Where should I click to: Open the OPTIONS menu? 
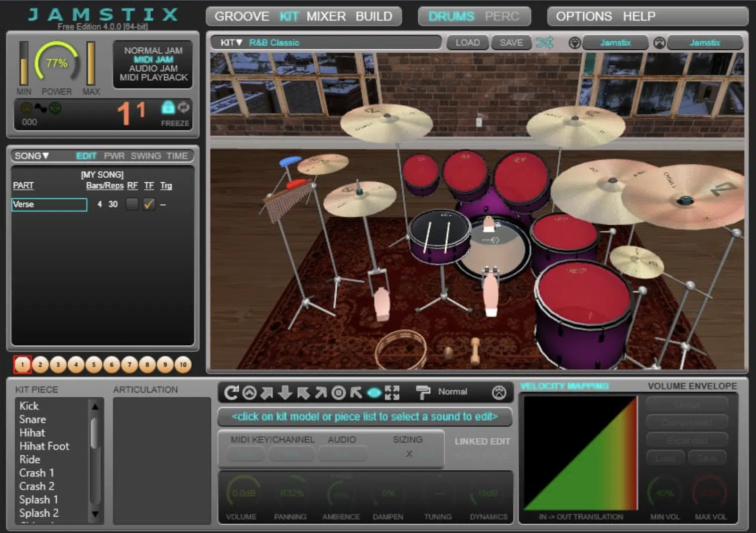click(584, 16)
